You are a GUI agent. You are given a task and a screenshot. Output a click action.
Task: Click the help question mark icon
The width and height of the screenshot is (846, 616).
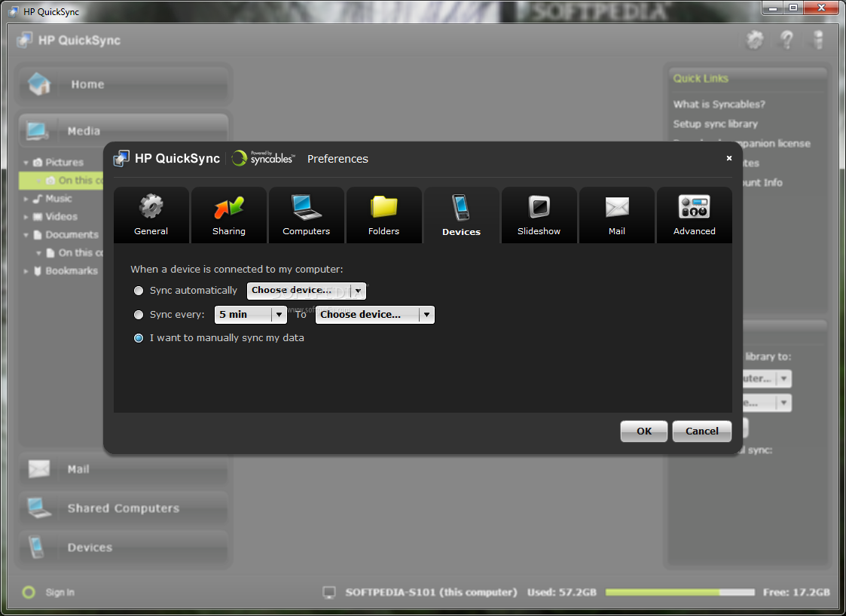click(x=787, y=40)
